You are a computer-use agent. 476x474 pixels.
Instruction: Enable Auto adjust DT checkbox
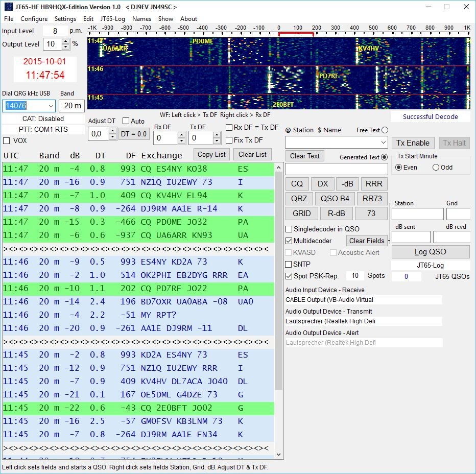point(126,121)
